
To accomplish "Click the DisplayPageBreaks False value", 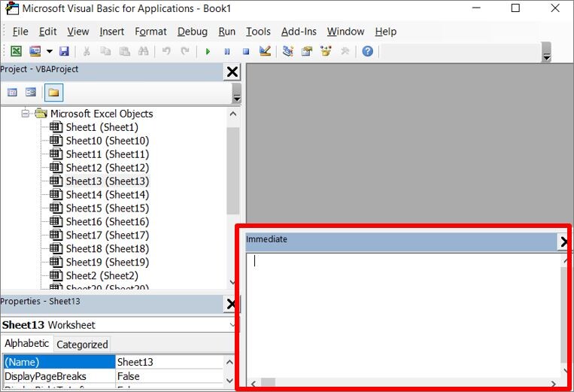I will click(x=169, y=376).
